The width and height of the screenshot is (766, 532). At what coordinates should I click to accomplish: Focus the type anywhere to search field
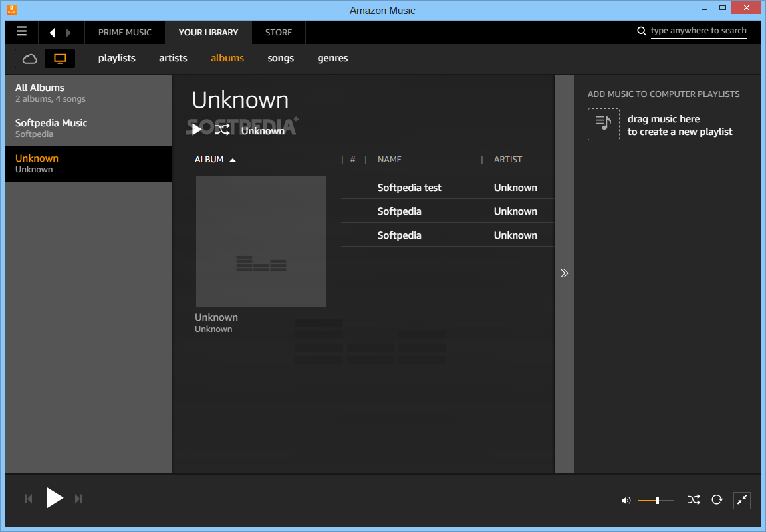[x=699, y=31]
